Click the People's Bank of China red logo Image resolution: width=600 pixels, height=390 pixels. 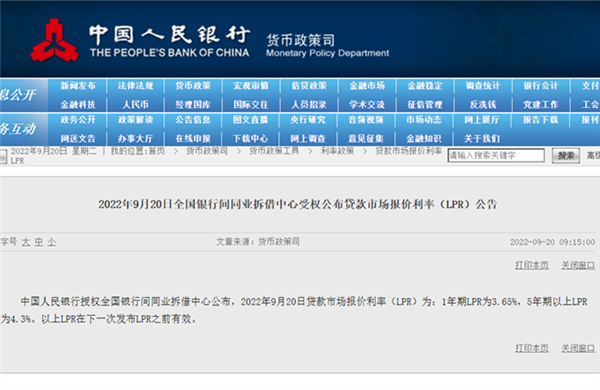[x=54, y=41]
